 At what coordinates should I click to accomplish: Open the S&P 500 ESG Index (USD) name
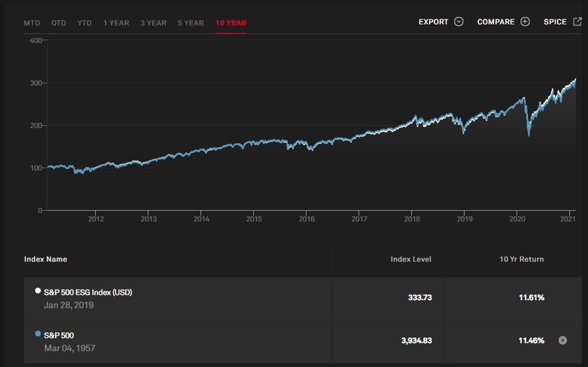[x=88, y=292]
